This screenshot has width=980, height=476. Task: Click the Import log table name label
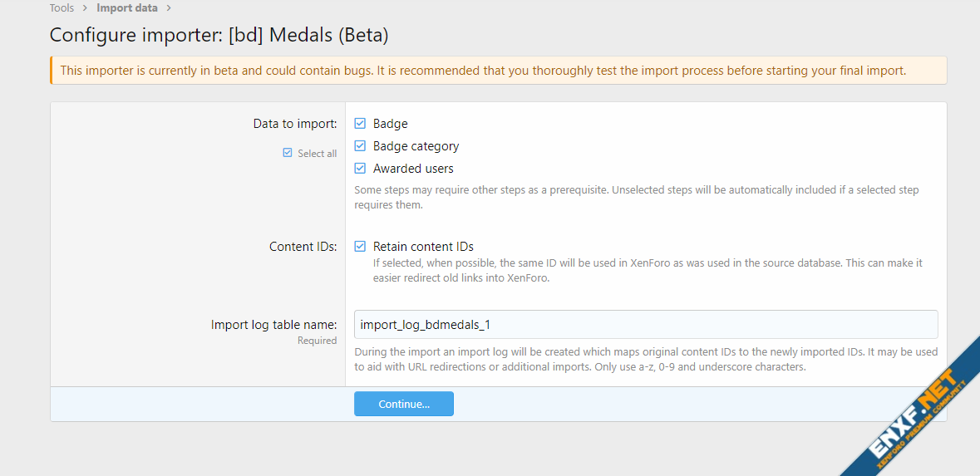click(x=273, y=325)
